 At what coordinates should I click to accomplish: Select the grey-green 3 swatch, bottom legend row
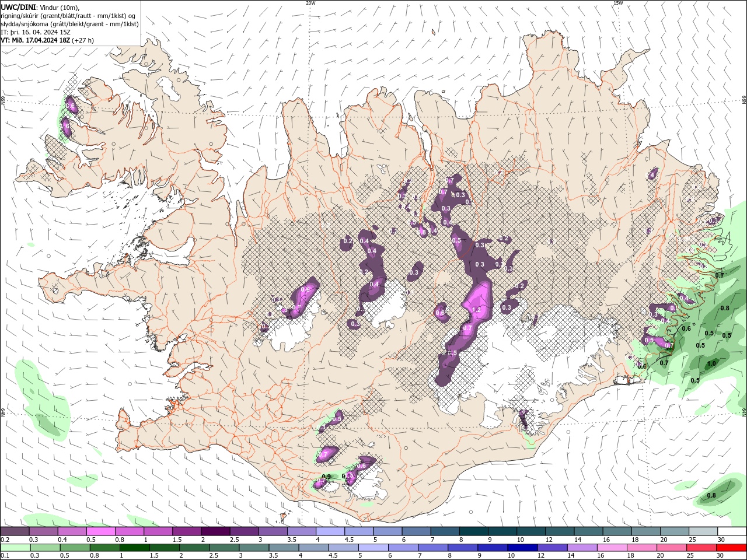254,548
